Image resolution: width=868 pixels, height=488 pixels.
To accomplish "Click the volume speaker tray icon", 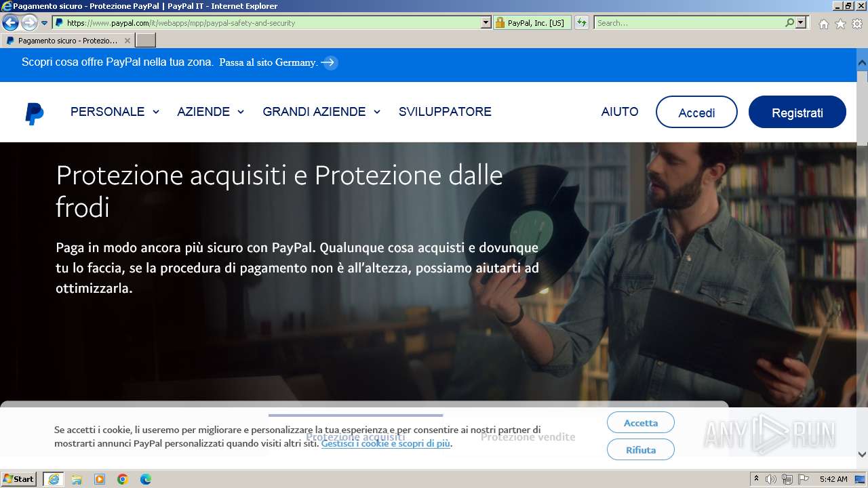I will tap(771, 479).
